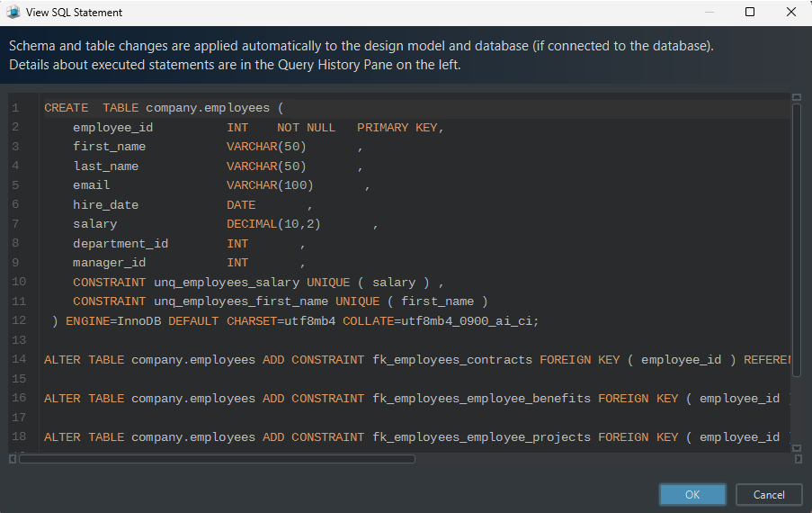Image resolution: width=812 pixels, height=513 pixels.
Task: Click the 'DATE' data type
Action: click(x=241, y=205)
